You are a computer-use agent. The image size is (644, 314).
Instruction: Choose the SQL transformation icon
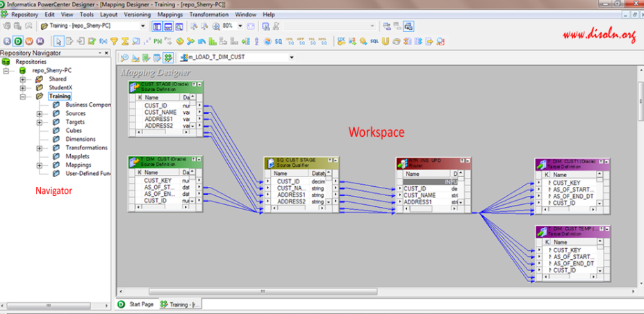pos(374,41)
